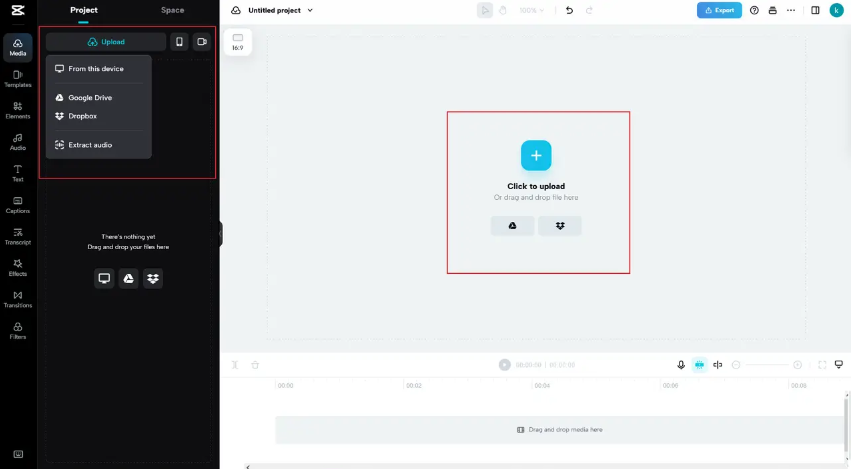Click the cloud save icon near project name
The image size is (851, 469).
tap(236, 10)
